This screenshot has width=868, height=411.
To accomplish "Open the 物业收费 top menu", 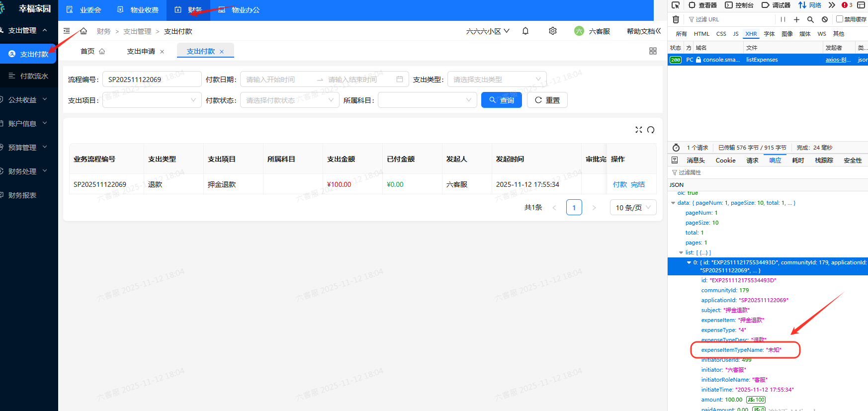I will click(x=139, y=10).
